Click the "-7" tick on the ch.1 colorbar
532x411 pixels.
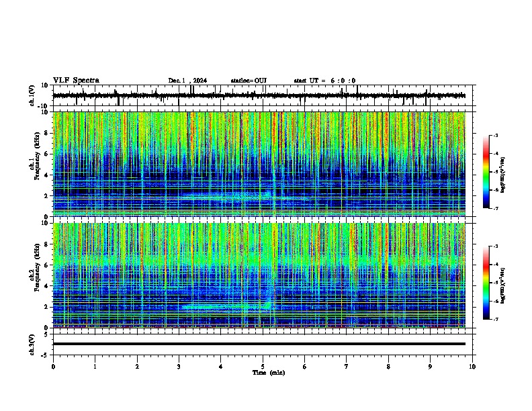tap(495, 208)
